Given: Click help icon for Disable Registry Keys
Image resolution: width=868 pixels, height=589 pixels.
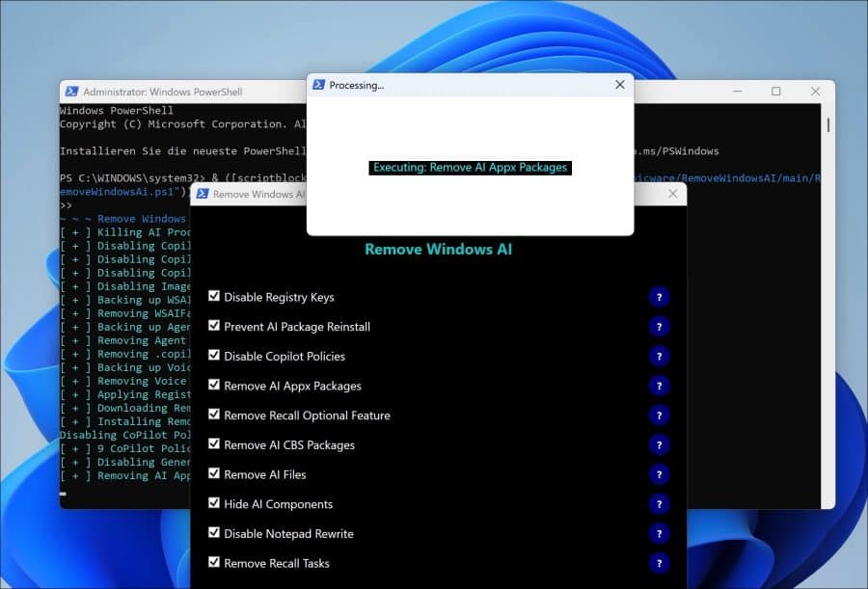Looking at the screenshot, I should [659, 297].
